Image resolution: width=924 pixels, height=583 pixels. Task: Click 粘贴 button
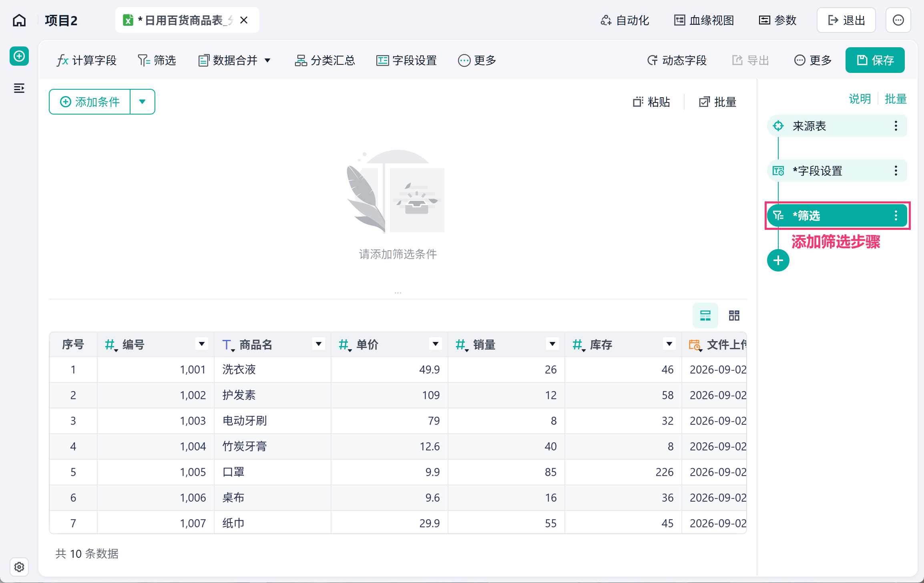(x=651, y=102)
